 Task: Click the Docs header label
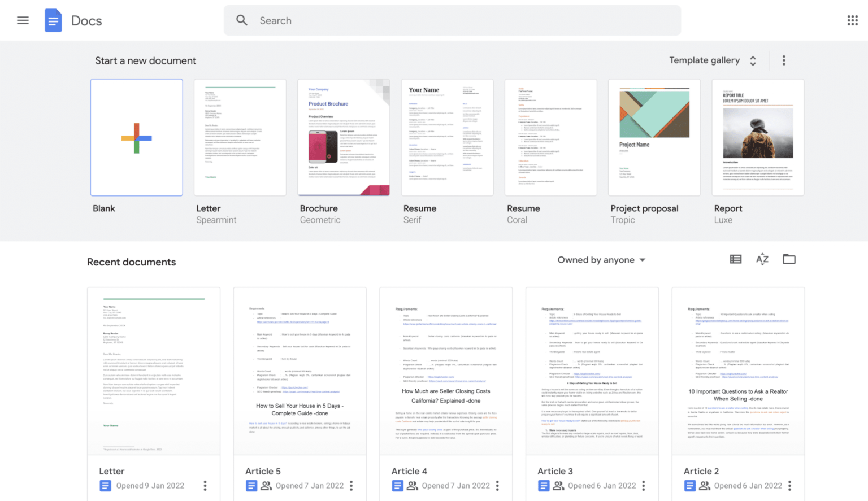[x=86, y=20]
